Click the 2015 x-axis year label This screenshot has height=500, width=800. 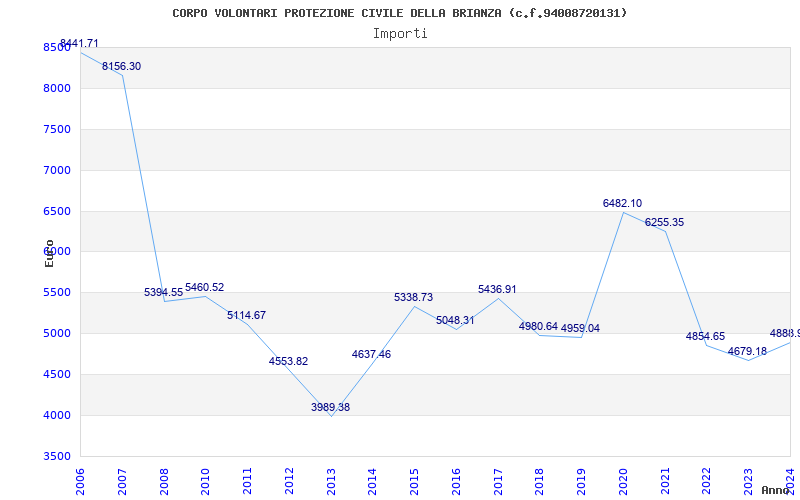(x=414, y=482)
